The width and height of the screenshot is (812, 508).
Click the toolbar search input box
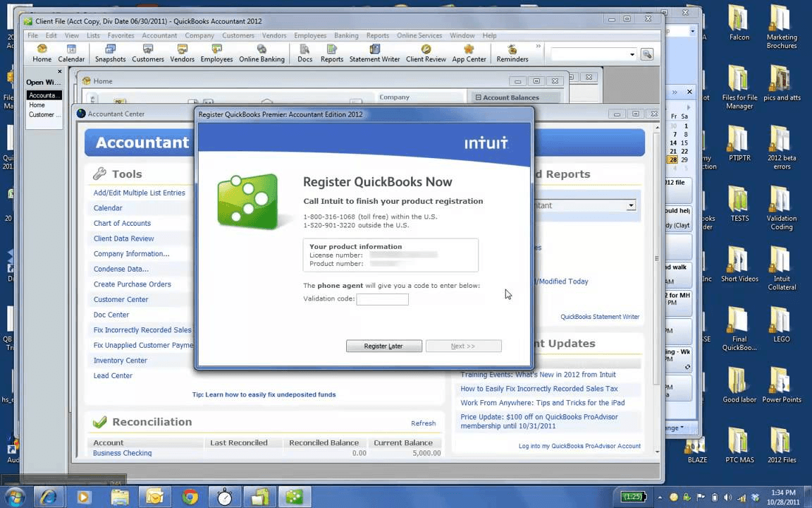(x=589, y=54)
